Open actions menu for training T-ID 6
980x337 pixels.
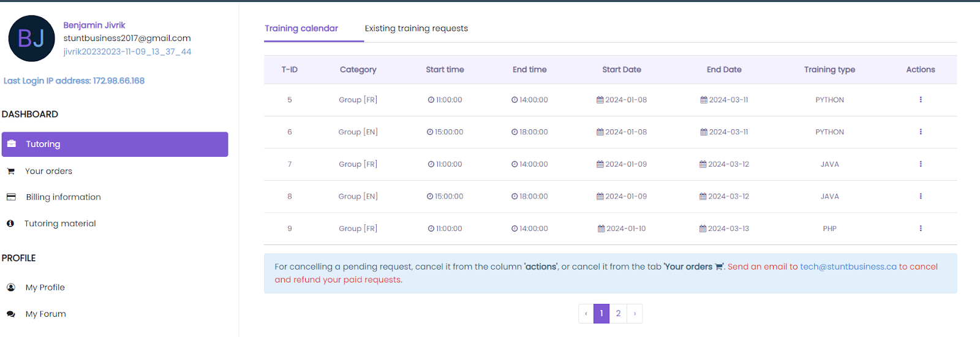click(921, 132)
